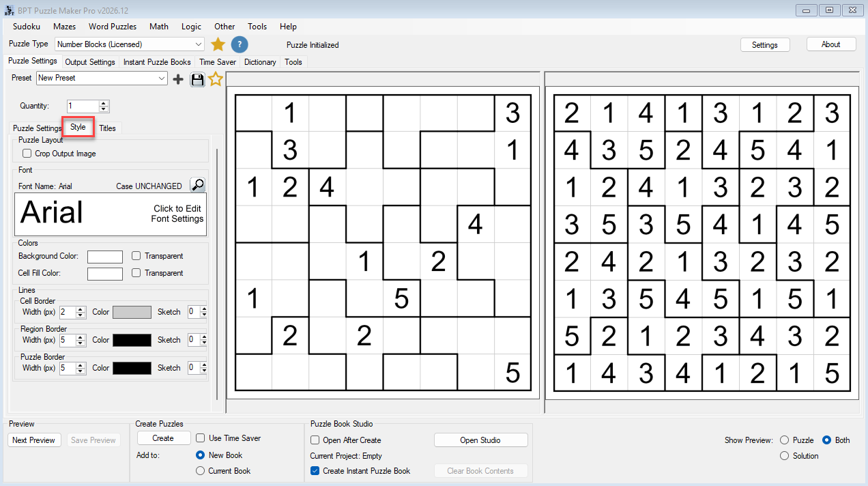868x486 pixels.
Task: Open the blue question mark help icon
Action: [239, 44]
